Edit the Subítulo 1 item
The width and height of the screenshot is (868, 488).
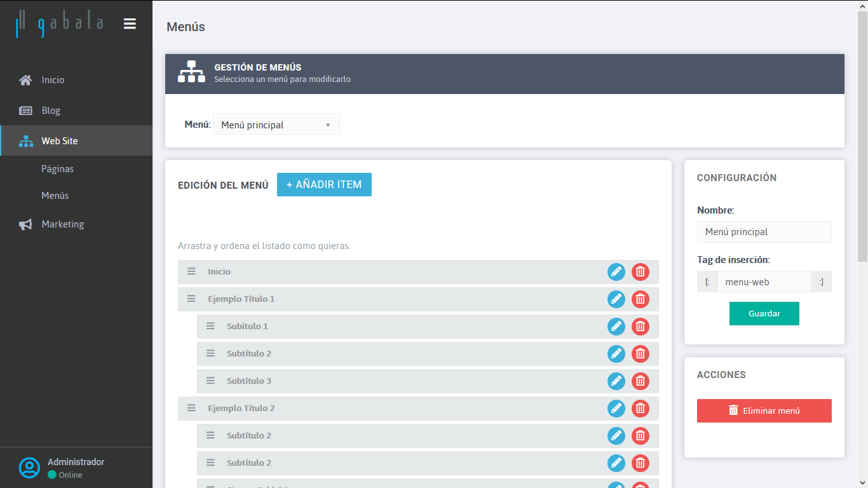click(616, 327)
